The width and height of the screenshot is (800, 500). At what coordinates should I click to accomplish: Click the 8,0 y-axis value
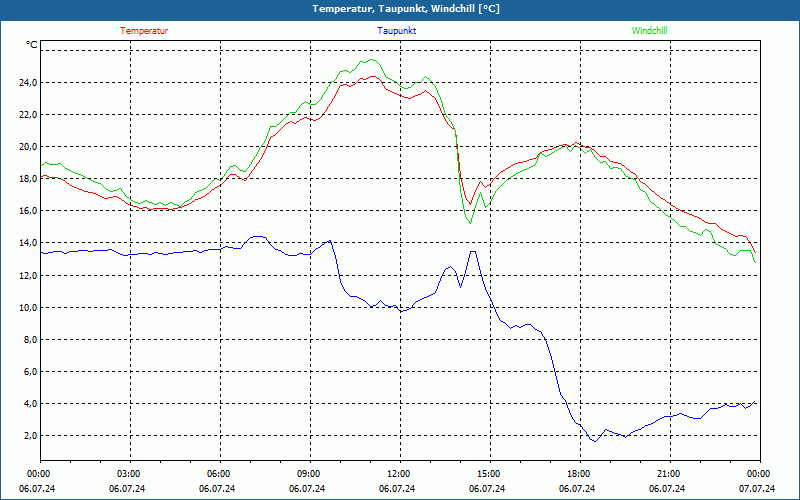tap(30, 340)
